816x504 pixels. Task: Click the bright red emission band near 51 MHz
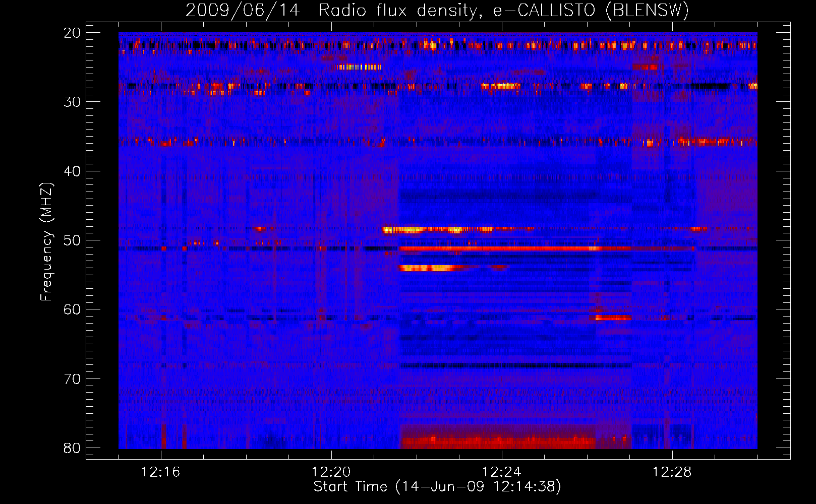pyautogui.click(x=514, y=248)
